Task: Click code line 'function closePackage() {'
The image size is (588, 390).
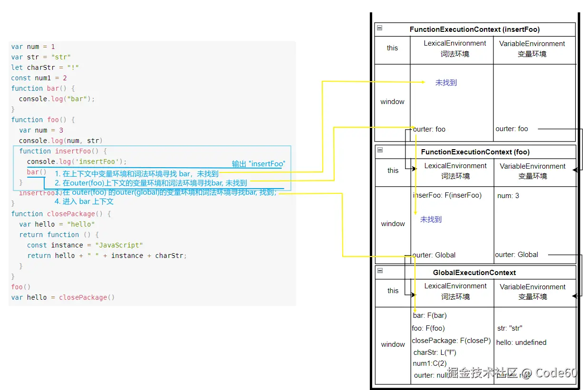Action: 61,214
